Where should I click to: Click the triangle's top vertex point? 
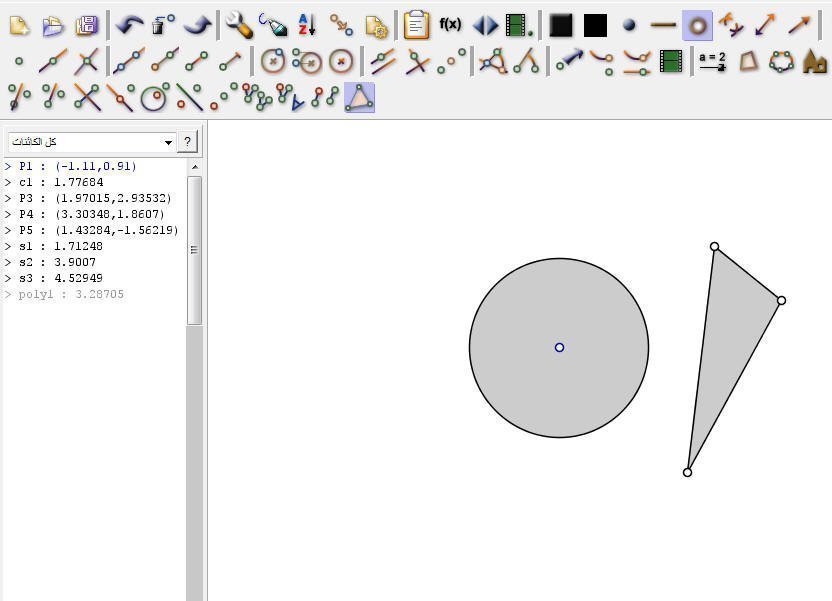coord(715,247)
